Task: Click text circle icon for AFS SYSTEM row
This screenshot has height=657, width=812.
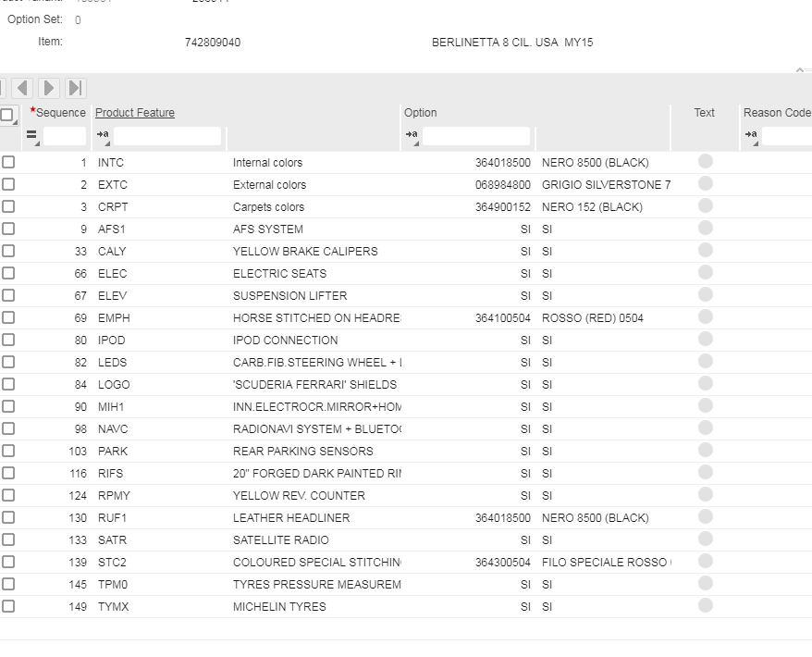Action: [705, 229]
